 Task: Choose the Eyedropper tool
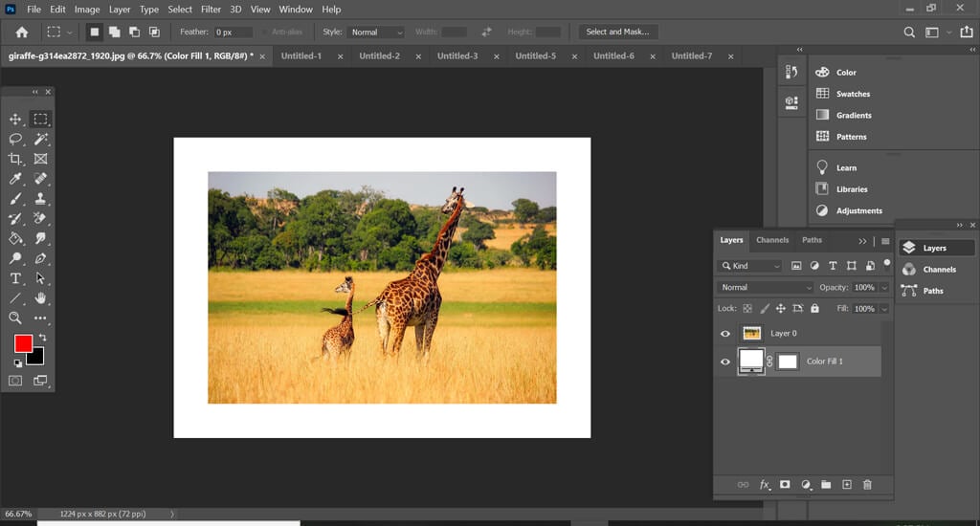coord(15,179)
